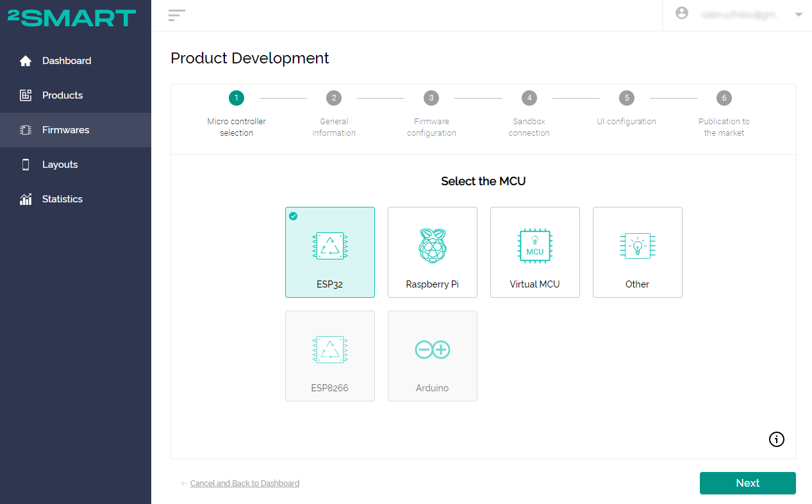The height and width of the screenshot is (504, 812).
Task: Choose the Raspberry Pi card label
Action: click(x=433, y=284)
